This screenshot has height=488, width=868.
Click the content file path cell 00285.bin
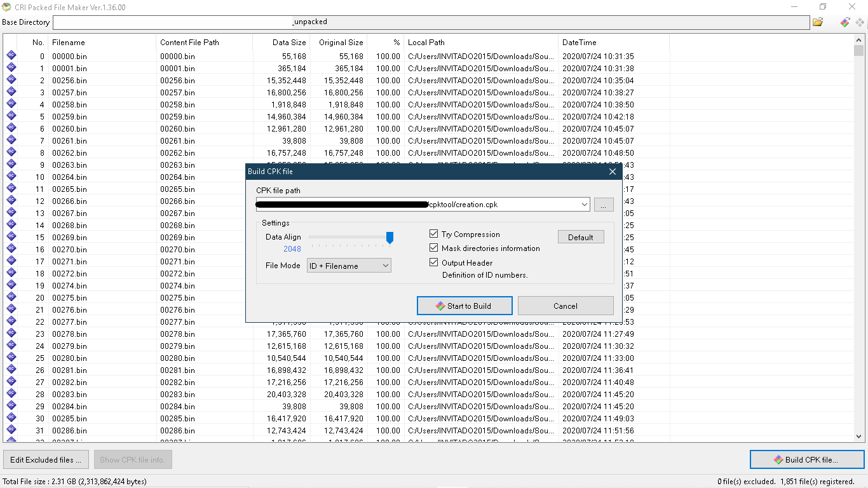pos(177,418)
